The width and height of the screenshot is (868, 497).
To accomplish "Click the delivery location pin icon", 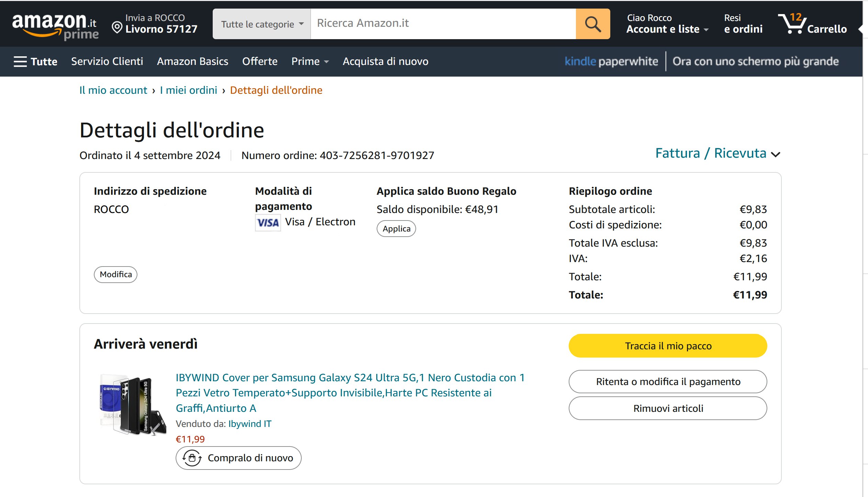I will (x=117, y=27).
